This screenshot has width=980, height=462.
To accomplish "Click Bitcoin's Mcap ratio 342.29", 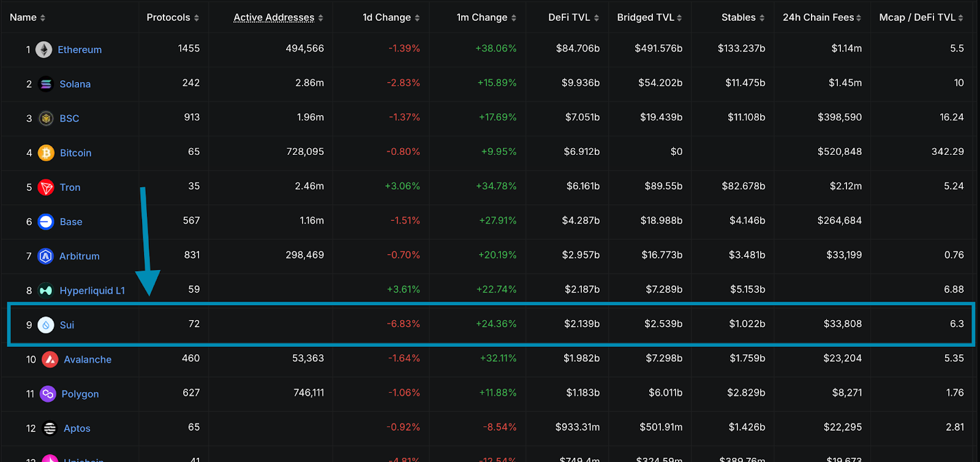I will click(x=948, y=152).
